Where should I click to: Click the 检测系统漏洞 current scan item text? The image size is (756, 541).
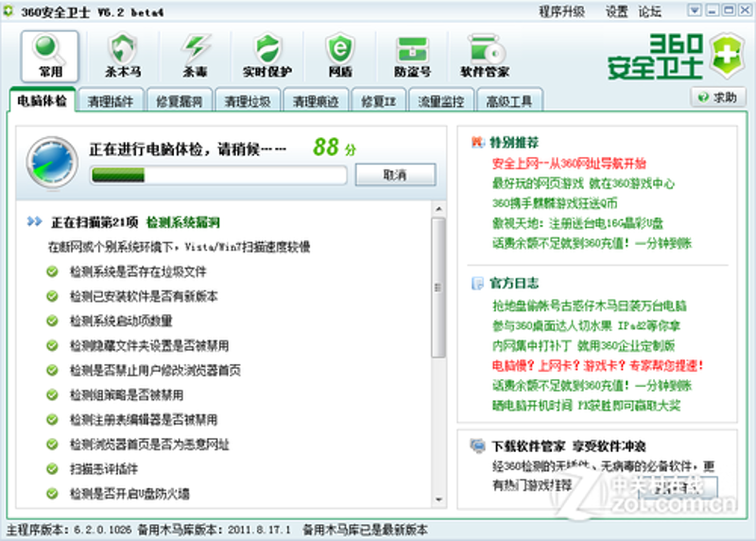[183, 222]
